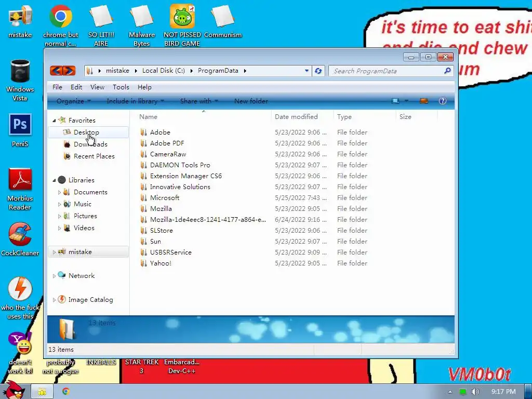Sort by Date modified column header
Viewport: 532px width, 399px height.
(x=302, y=117)
